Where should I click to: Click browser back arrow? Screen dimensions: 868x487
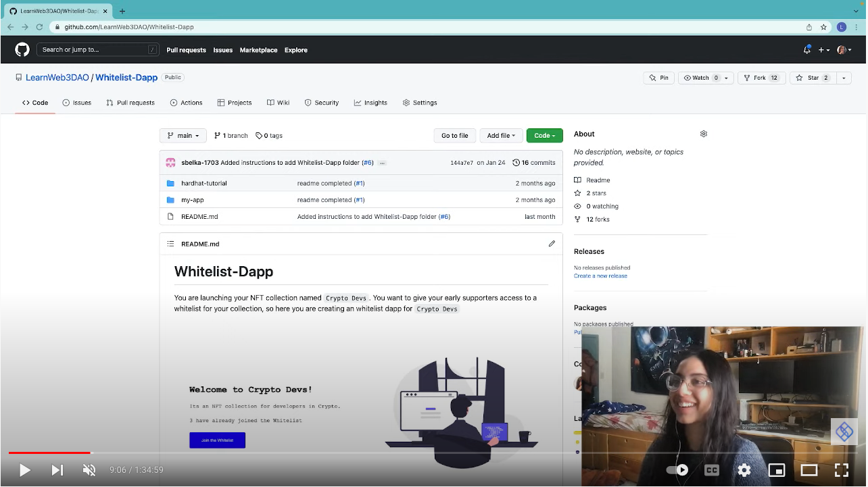click(10, 27)
